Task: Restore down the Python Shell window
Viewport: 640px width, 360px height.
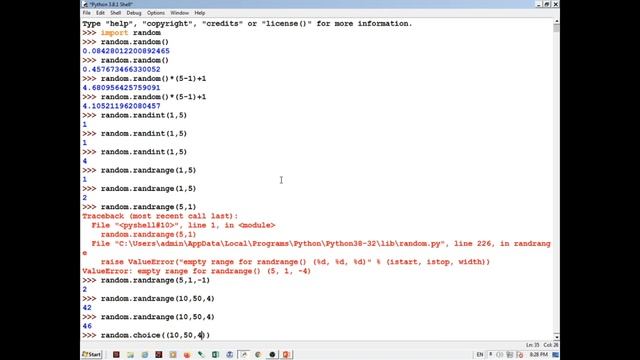Action: point(547,4)
